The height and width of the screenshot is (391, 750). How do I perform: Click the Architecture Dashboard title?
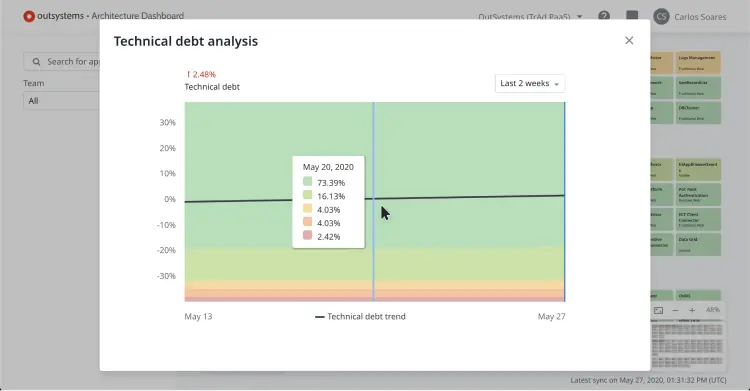point(138,16)
